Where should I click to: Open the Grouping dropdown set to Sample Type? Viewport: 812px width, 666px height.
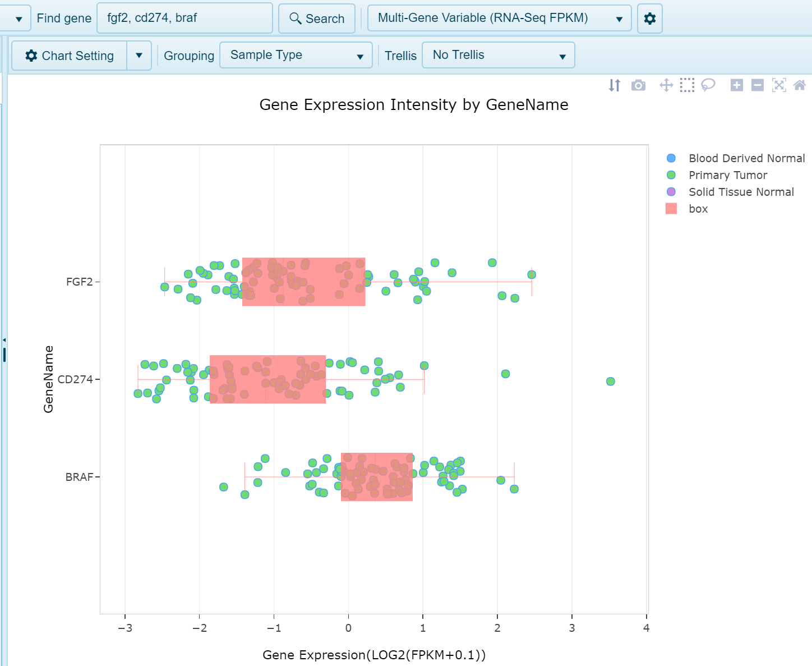coord(296,55)
